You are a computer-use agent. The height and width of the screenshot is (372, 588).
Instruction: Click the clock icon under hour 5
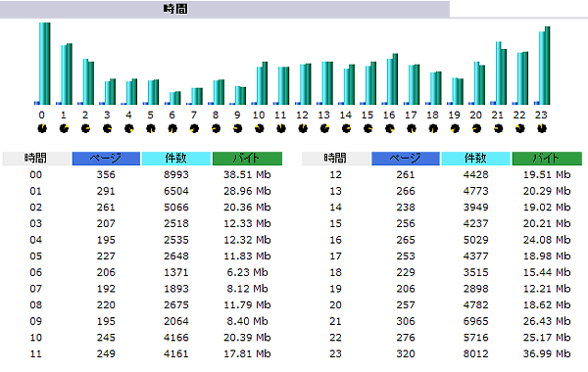[151, 129]
